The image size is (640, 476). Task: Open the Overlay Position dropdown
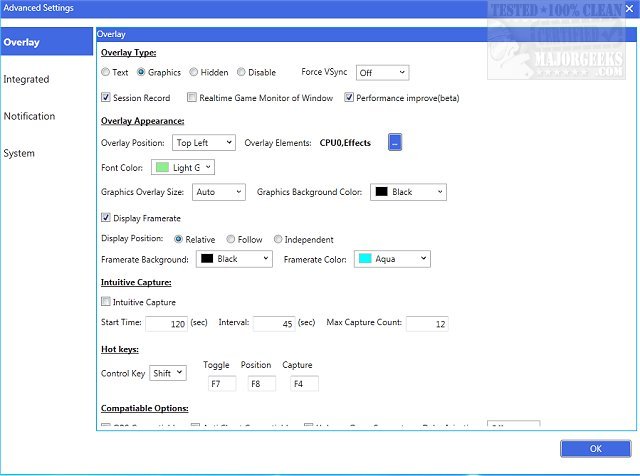click(x=204, y=142)
